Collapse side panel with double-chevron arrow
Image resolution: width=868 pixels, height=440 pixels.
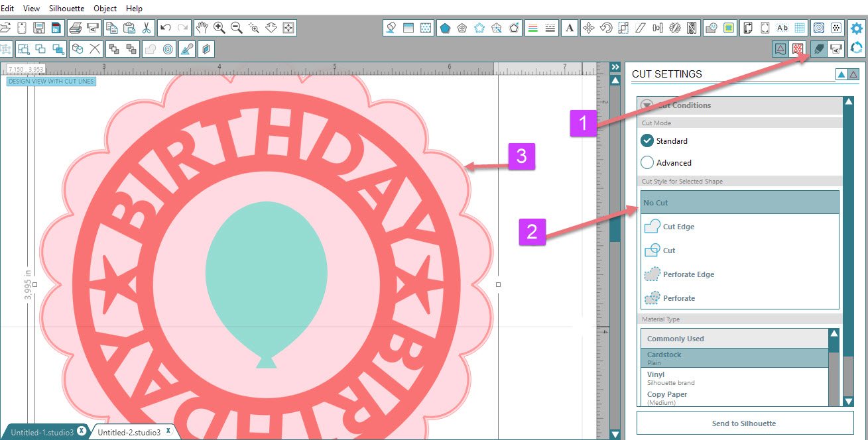[615, 68]
